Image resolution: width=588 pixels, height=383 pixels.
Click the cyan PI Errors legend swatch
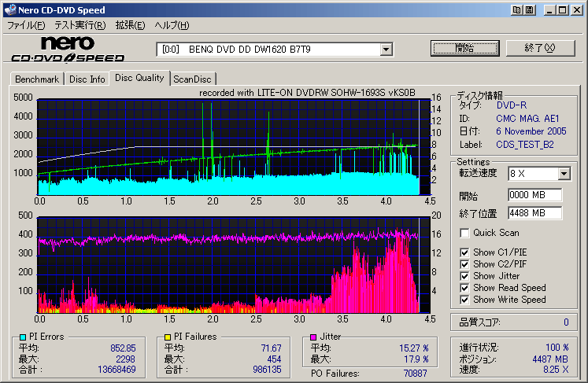(23, 337)
